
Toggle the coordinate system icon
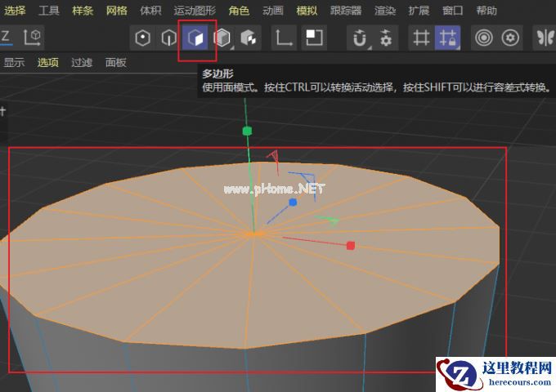(x=32, y=38)
